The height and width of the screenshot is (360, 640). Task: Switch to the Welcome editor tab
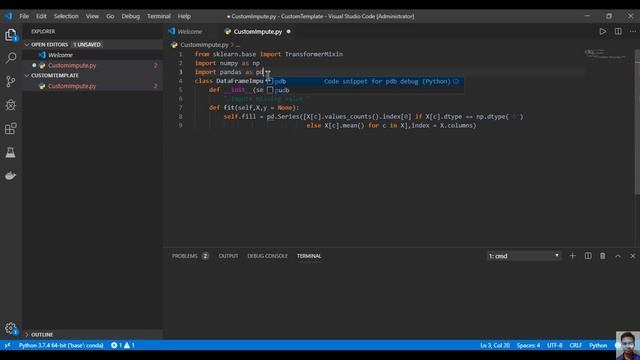(x=190, y=31)
